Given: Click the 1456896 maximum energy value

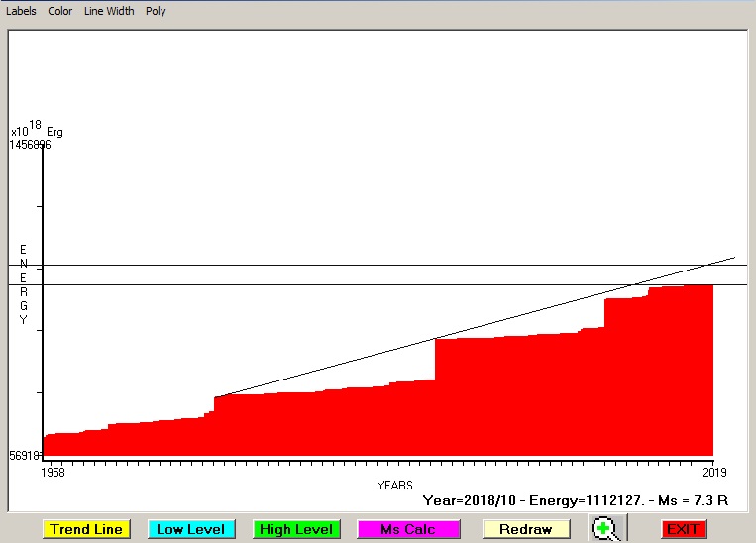Looking at the screenshot, I should 31,145.
